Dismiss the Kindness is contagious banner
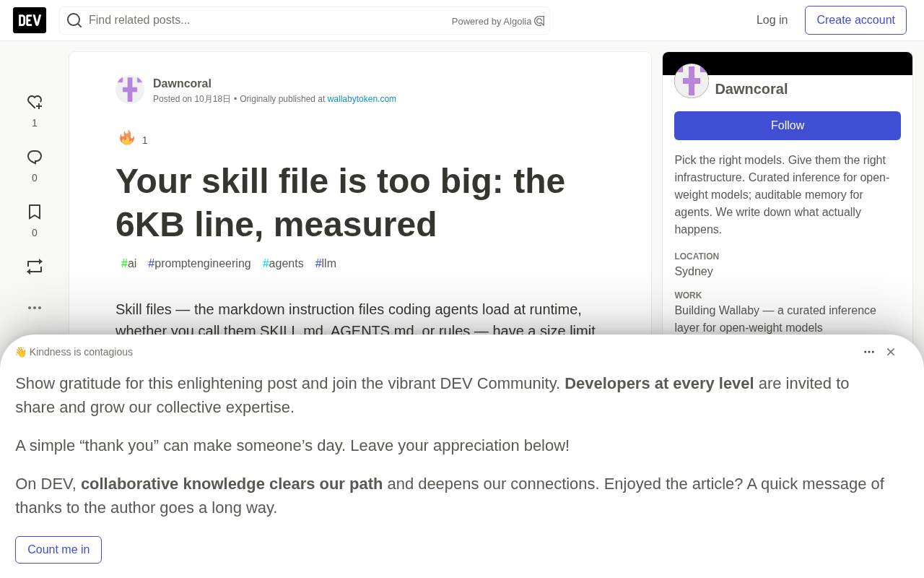 (891, 352)
